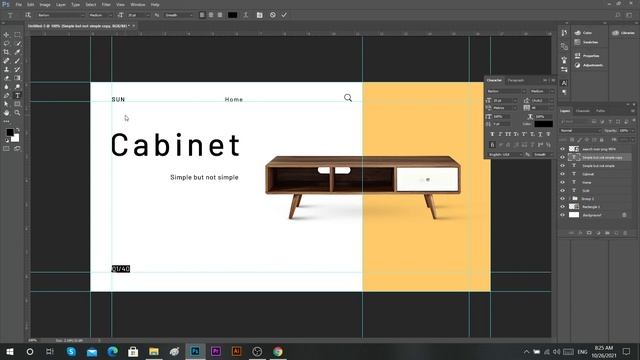The image size is (640, 360).
Task: Switch to the Paths tab
Action: [x=600, y=111]
